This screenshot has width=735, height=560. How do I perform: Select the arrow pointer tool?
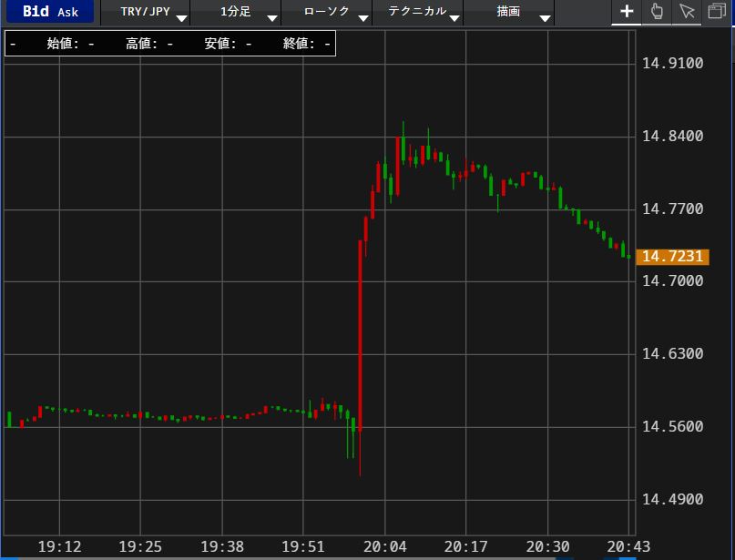click(x=687, y=12)
